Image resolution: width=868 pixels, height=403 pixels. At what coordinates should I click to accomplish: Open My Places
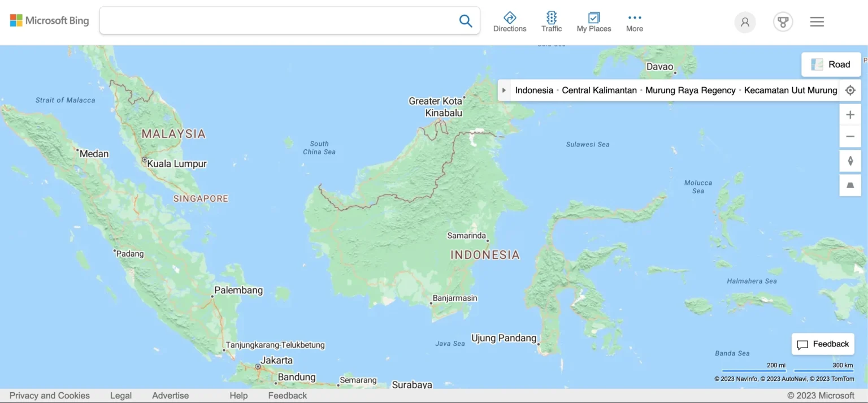(593, 22)
